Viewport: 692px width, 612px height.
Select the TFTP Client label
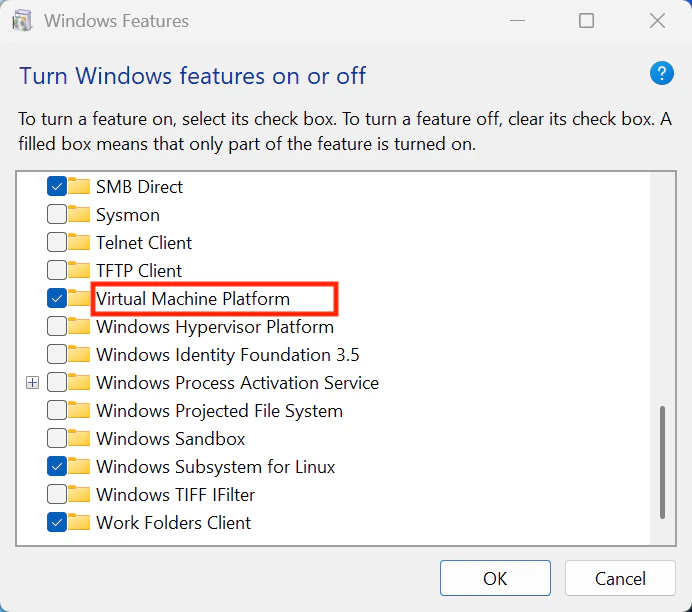[x=139, y=270]
